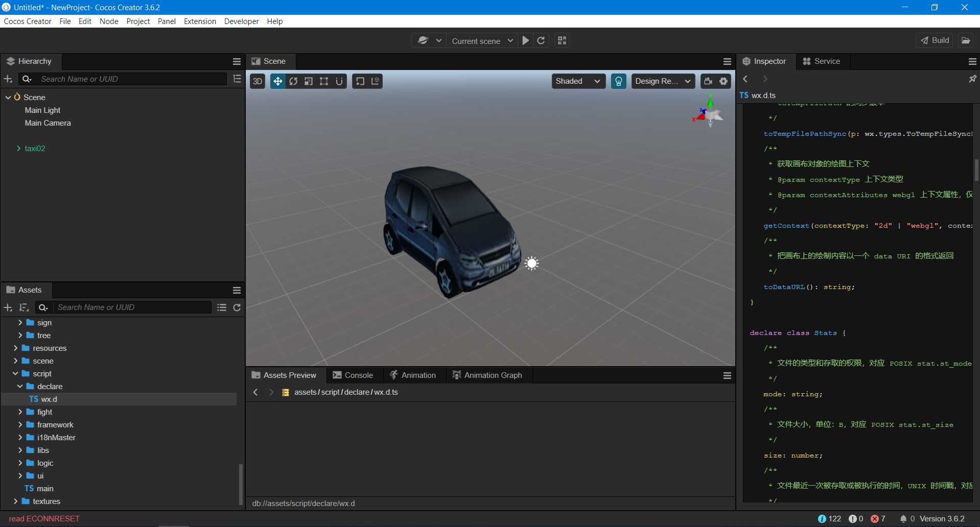Select the Rect transform tool
The height and width of the screenshot is (527, 980).
tap(324, 81)
